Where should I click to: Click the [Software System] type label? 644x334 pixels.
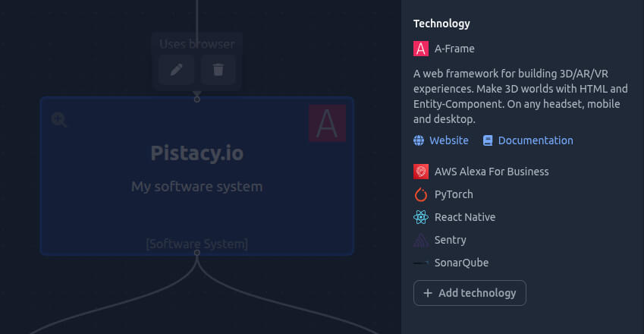(196, 244)
